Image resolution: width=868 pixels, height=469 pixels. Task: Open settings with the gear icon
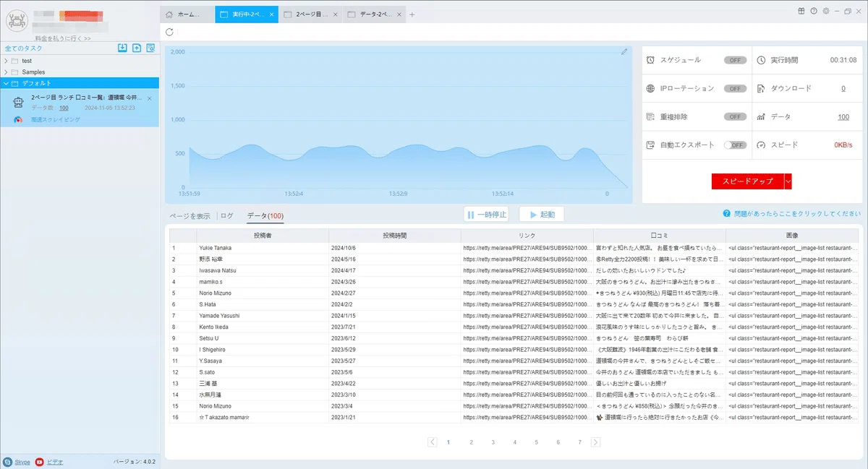click(826, 12)
